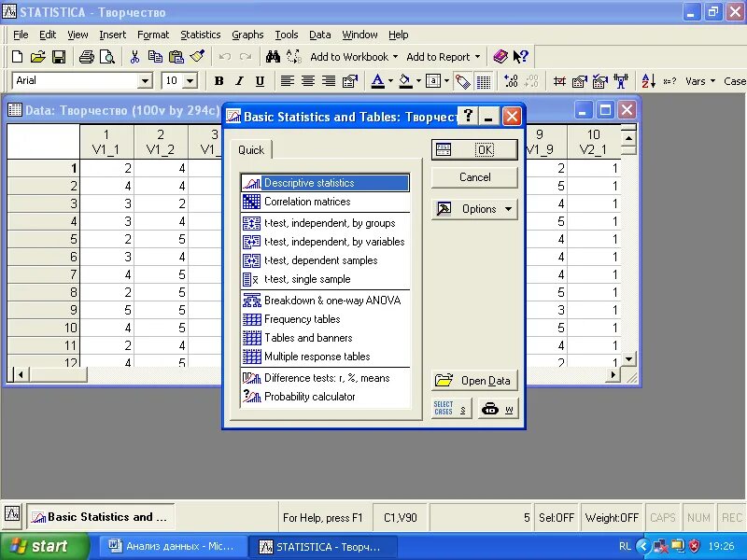Open the Statistics menu
The width and height of the screenshot is (747, 560).
(x=200, y=35)
